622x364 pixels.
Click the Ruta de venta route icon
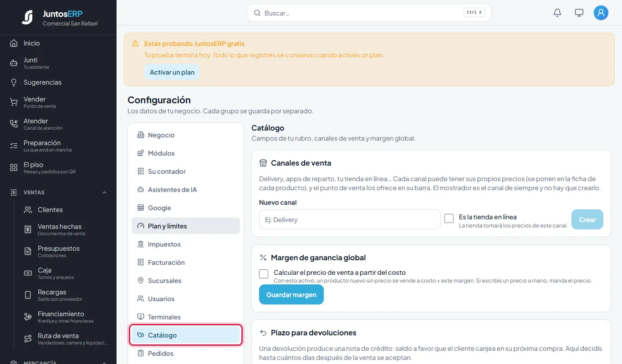click(28, 339)
